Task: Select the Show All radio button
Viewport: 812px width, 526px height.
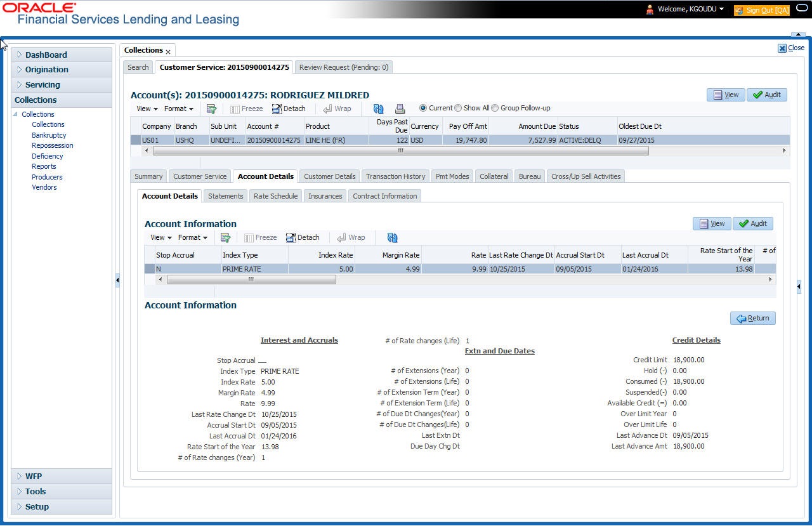Action: (458, 108)
